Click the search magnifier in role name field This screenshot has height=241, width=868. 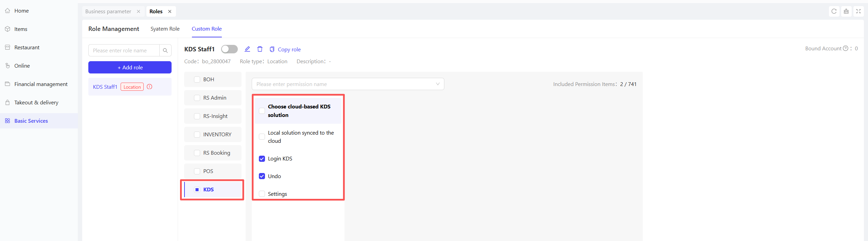tap(165, 51)
